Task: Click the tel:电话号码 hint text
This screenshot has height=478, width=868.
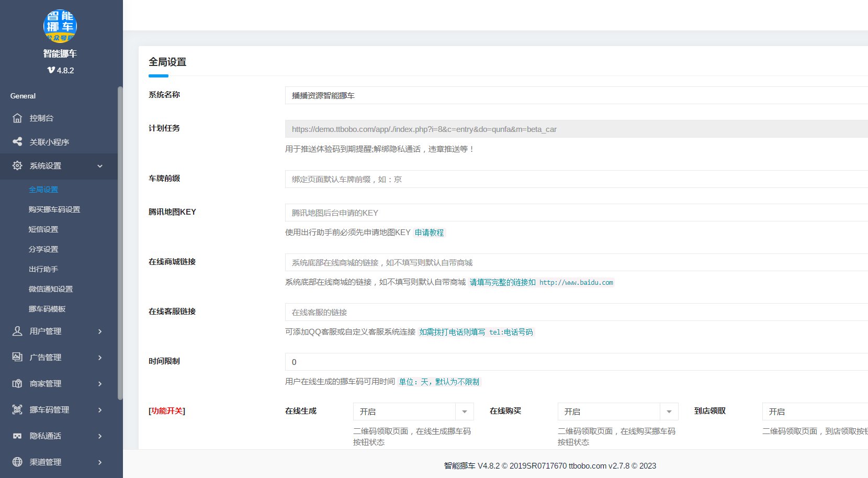Action: point(511,332)
